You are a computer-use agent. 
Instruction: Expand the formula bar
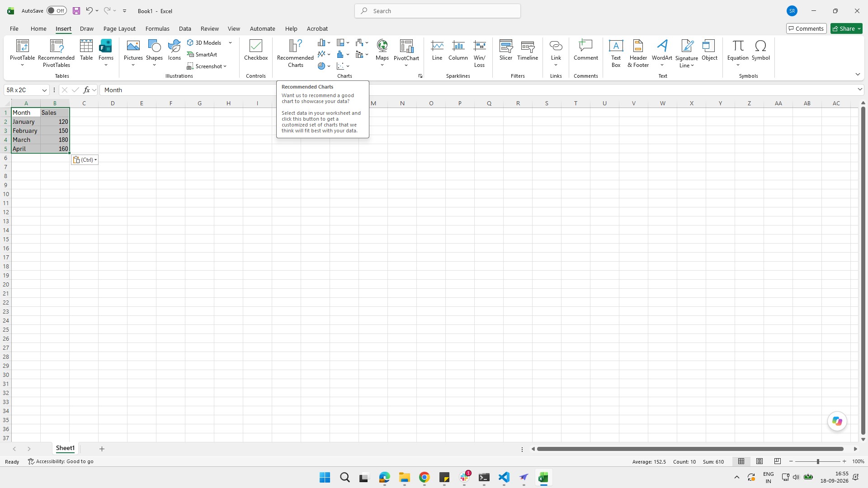point(859,89)
